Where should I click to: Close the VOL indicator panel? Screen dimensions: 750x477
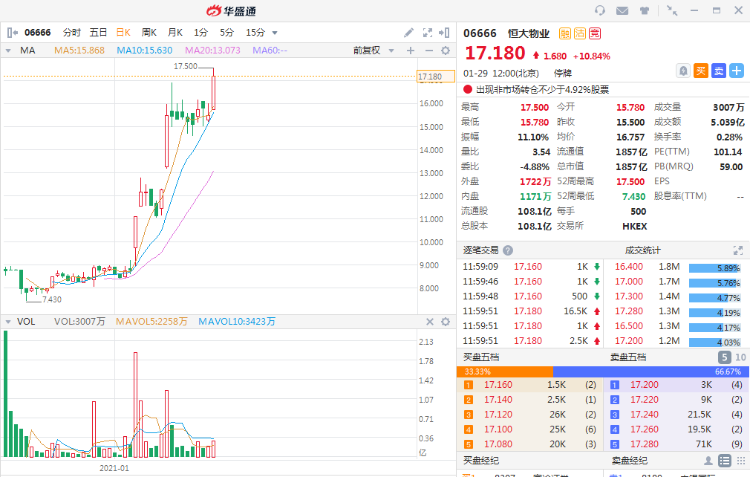click(x=430, y=322)
